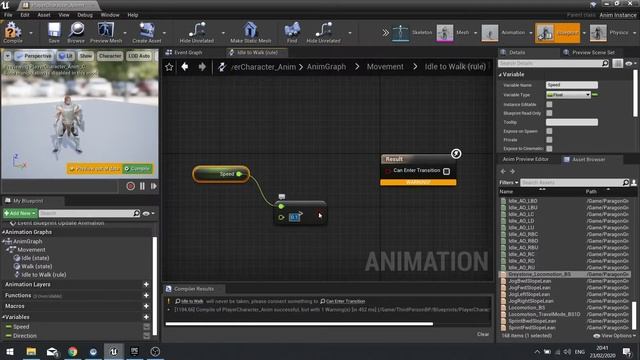
Task: Add a new Animation Layer with plus
Action: pyautogui.click(x=146, y=284)
